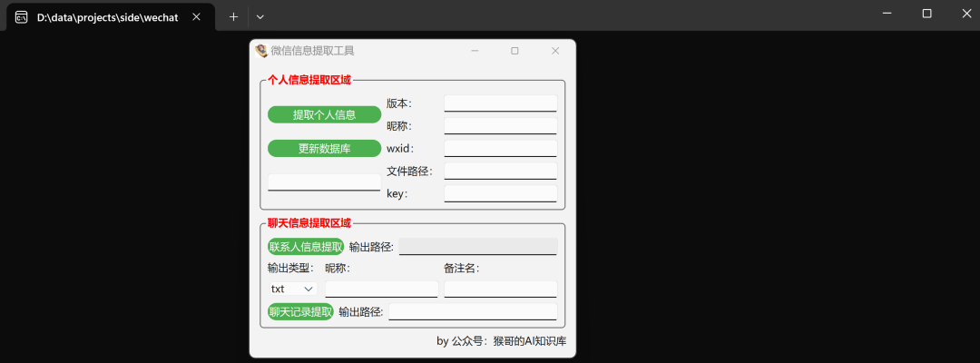Screen dimensions: 980x363
Task: Click the 输出路径 field next to 联系人信息提取
Action: (477, 247)
